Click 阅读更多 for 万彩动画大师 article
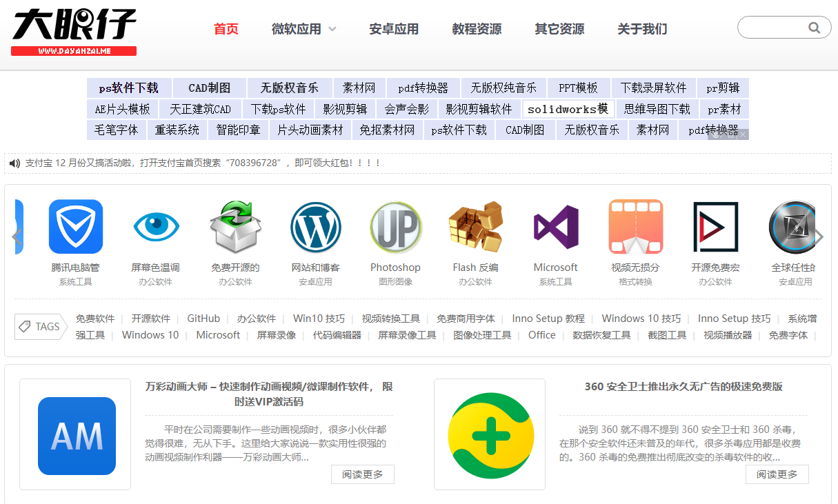Viewport: 838px width, 504px height. pos(363,474)
